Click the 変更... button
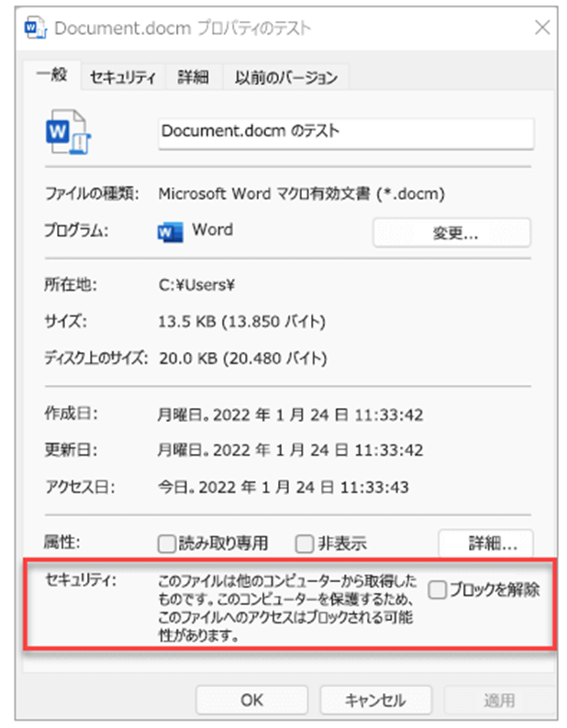Screen dimensions: 567x728 point(451,233)
